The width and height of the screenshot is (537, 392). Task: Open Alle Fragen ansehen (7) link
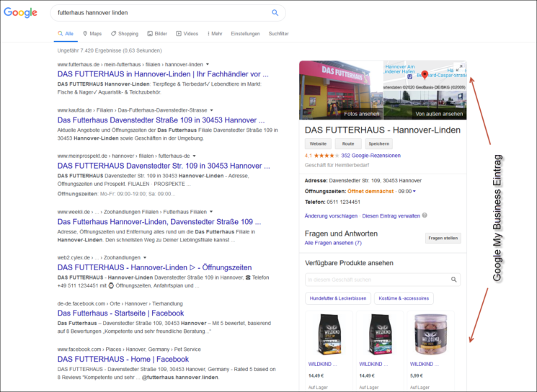point(333,243)
